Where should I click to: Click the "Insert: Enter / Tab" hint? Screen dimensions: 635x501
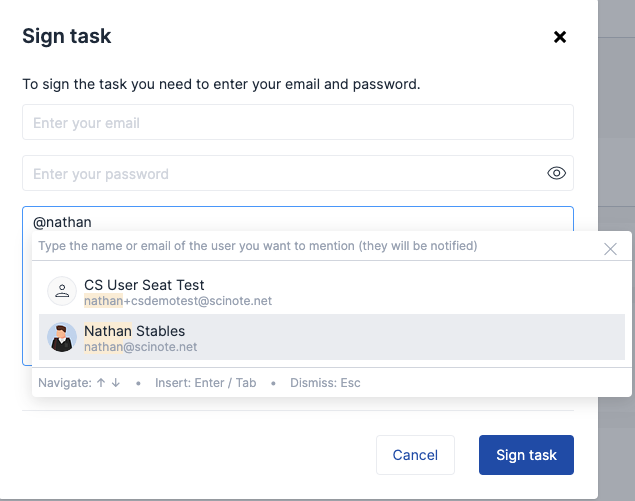point(205,383)
